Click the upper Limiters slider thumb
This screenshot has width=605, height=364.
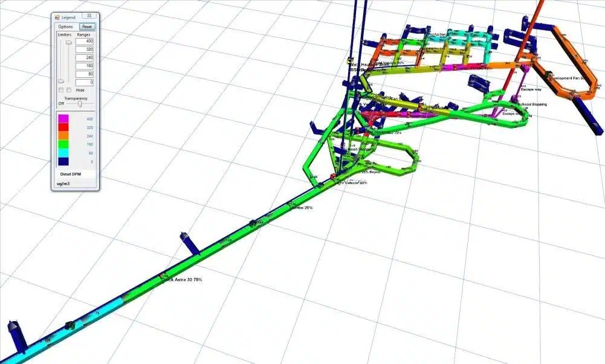(x=69, y=42)
